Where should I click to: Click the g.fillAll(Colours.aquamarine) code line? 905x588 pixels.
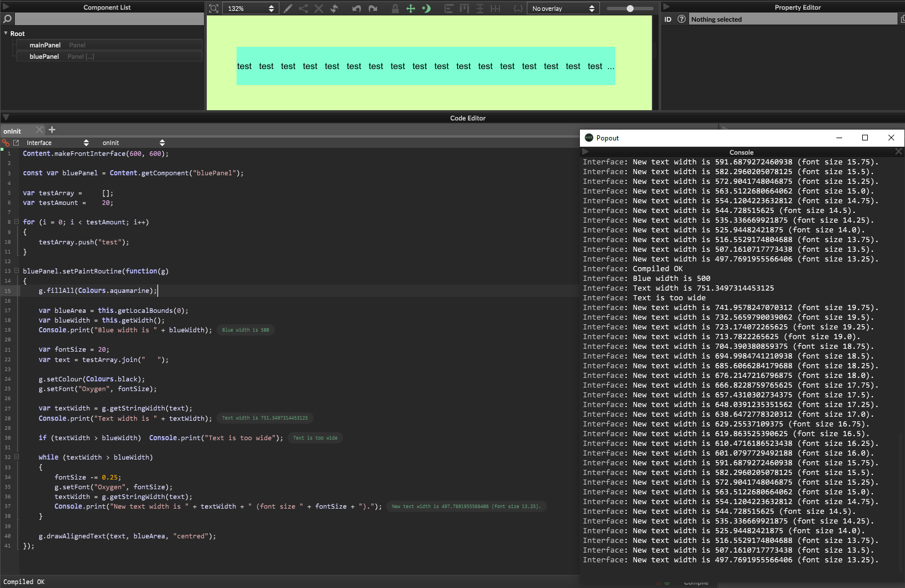click(x=98, y=291)
